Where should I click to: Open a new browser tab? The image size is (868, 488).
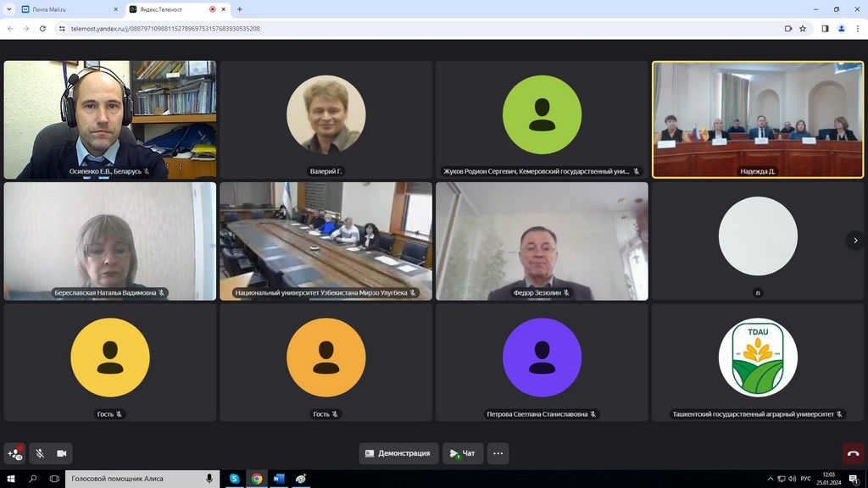(240, 9)
